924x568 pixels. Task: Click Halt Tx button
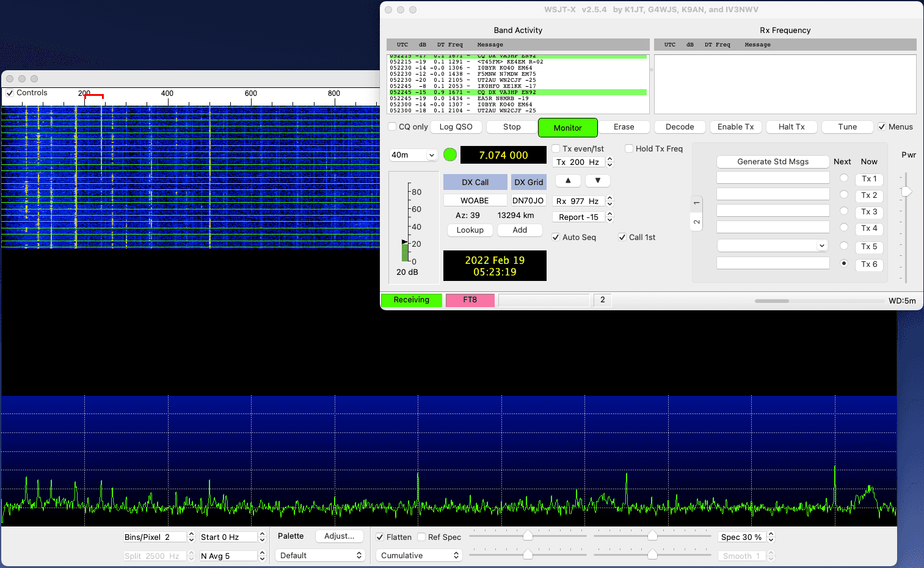click(791, 127)
